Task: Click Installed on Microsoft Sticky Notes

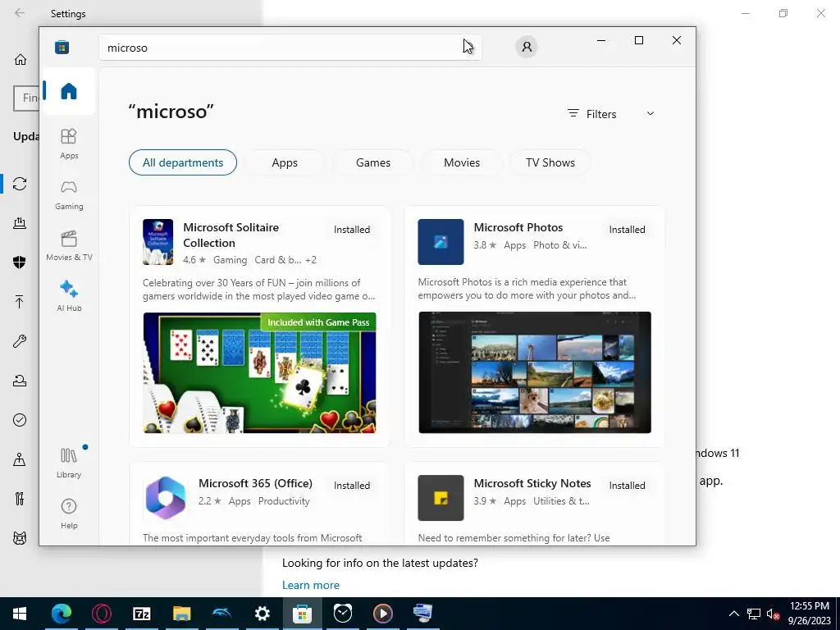Action: click(x=627, y=486)
